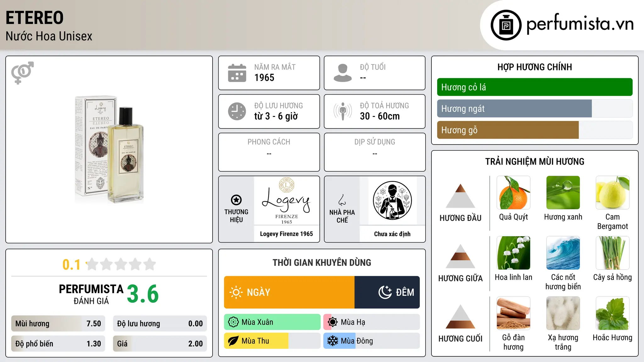Open the Cây sả hồng note image

pyautogui.click(x=613, y=253)
